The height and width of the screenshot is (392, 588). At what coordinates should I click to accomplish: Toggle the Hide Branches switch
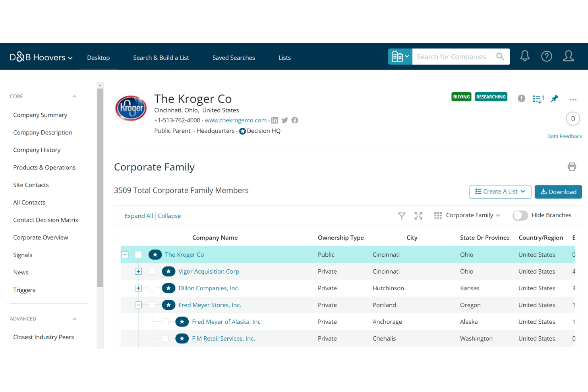point(520,215)
